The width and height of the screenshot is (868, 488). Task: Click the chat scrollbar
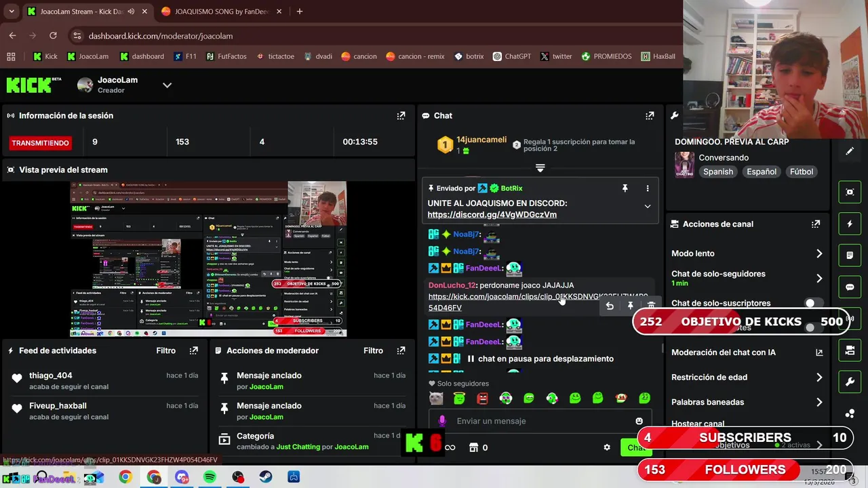pos(663,348)
